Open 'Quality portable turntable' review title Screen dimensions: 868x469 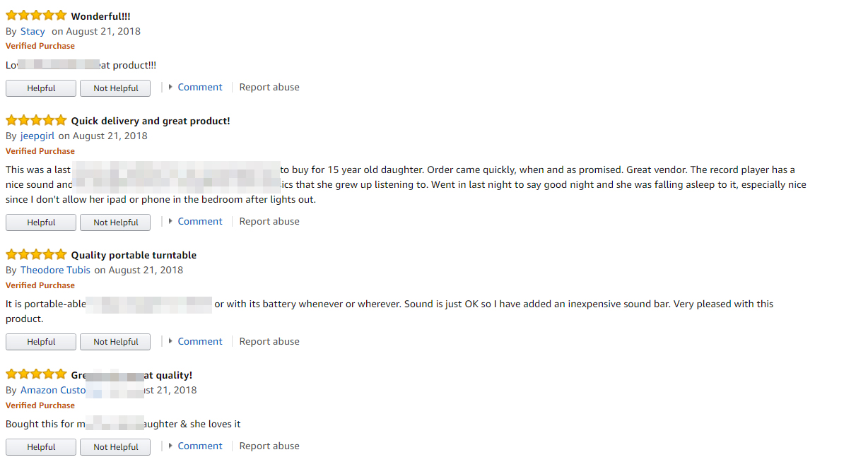coord(134,255)
